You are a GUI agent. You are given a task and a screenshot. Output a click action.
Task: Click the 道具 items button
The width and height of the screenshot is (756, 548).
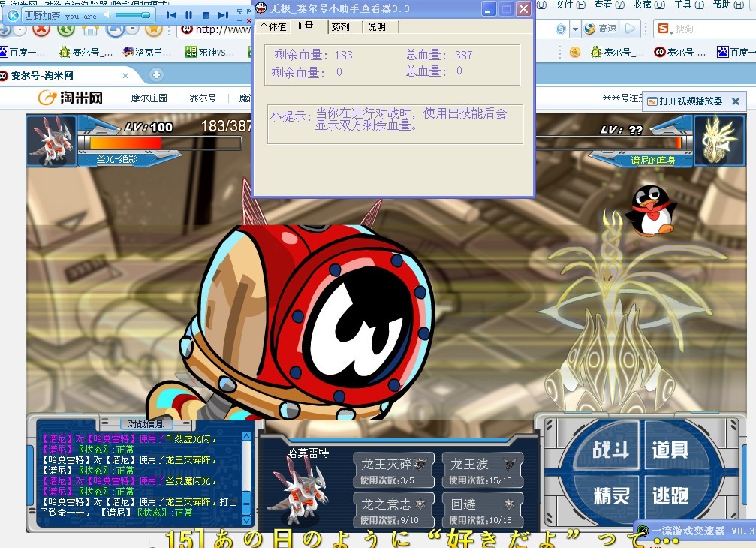(670, 450)
